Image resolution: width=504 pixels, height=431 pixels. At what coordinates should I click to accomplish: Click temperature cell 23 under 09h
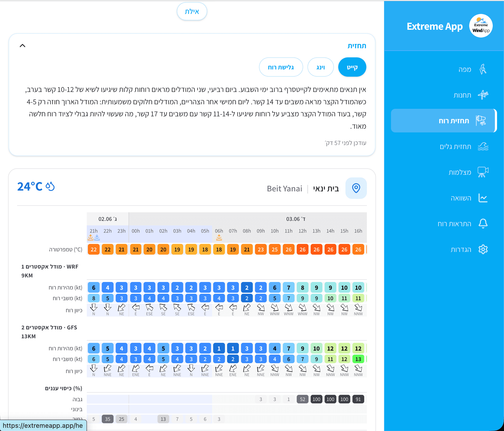pos(261,249)
